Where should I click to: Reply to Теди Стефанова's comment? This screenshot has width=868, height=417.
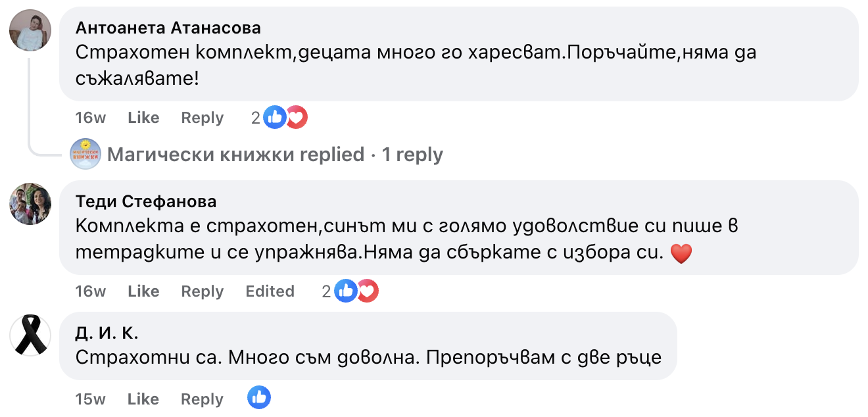coord(202,291)
